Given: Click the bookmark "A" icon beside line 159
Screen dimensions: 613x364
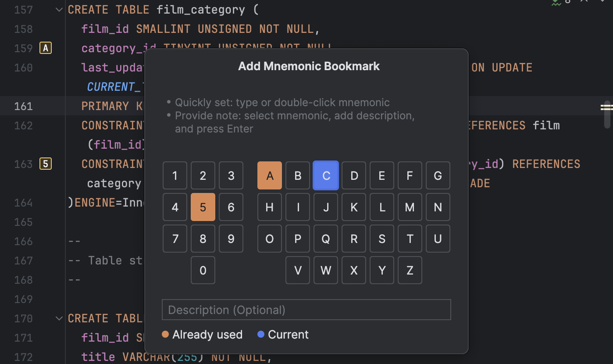Looking at the screenshot, I should pos(45,48).
